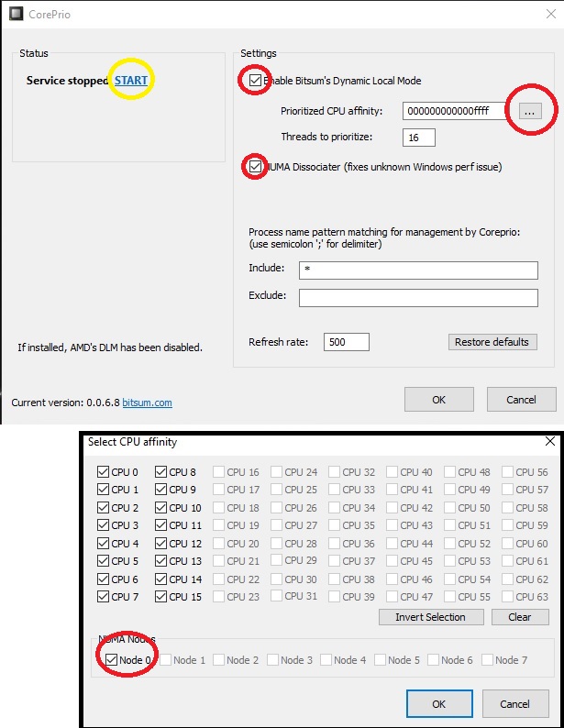564x728 pixels.
Task: Click the 'Service stopped' status text
Action: point(67,81)
